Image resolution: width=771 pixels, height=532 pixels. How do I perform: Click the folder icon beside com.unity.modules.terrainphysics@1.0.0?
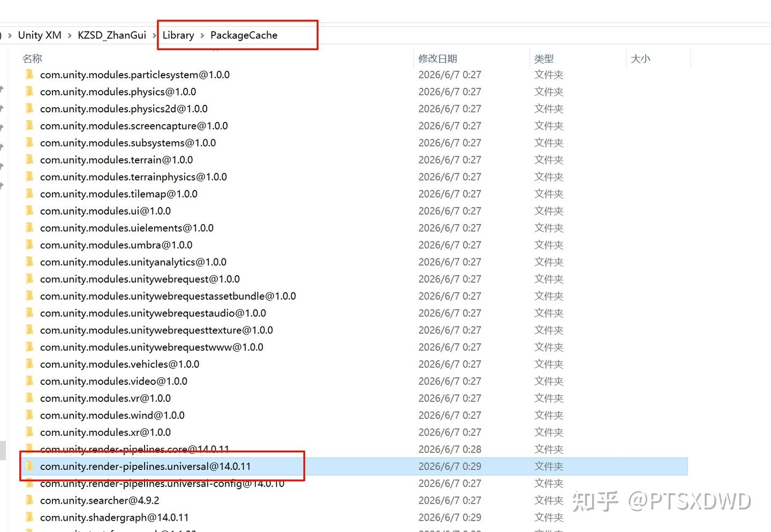[x=29, y=177]
